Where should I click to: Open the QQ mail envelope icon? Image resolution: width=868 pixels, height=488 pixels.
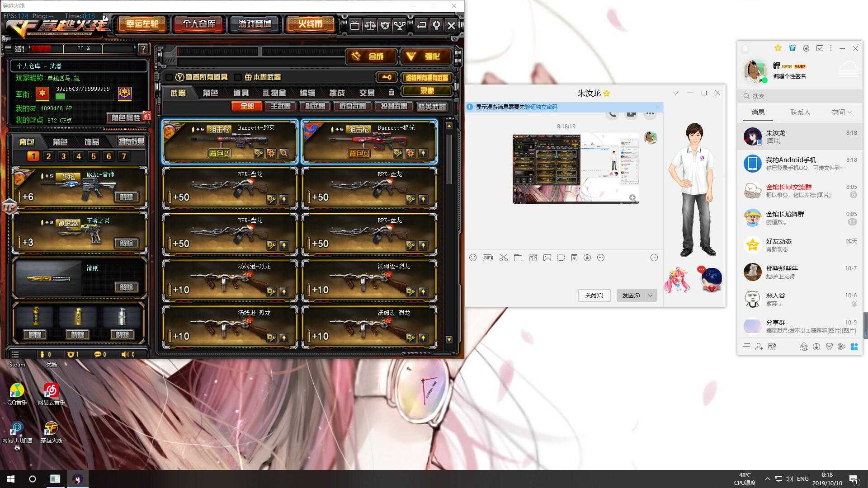(820, 48)
